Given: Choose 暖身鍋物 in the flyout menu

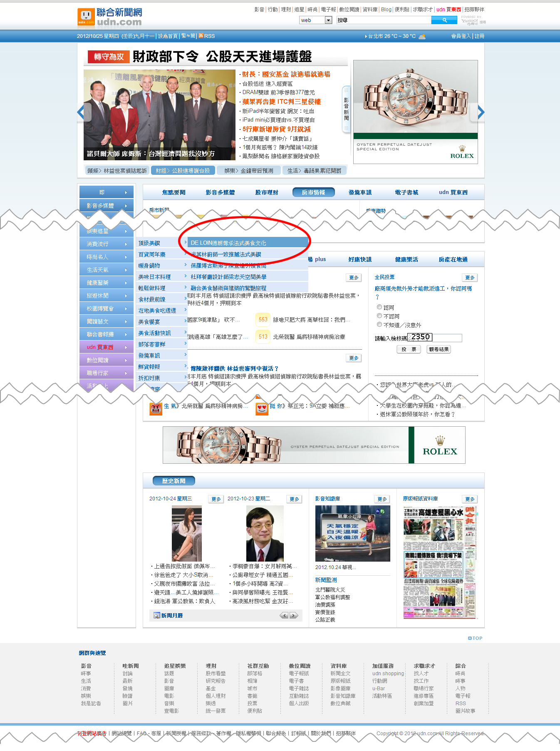Looking at the screenshot, I should 161,265.
